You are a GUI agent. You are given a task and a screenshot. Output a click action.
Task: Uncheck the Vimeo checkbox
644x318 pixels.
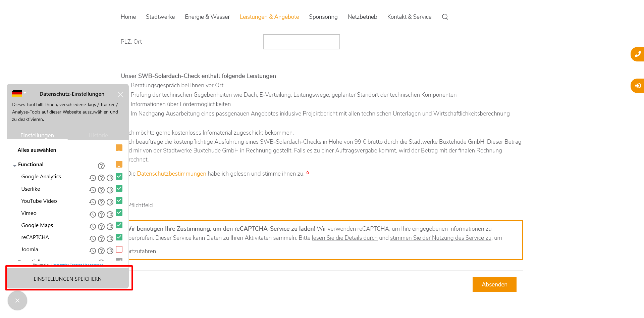point(119,213)
